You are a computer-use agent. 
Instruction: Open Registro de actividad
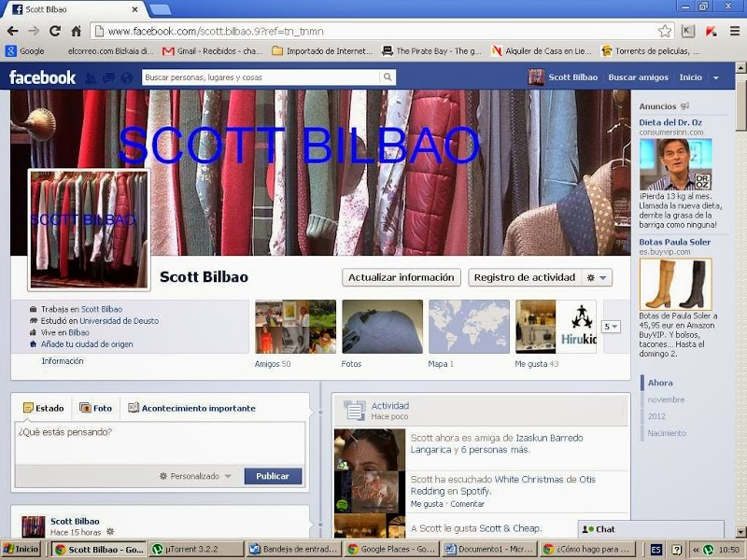tap(525, 277)
